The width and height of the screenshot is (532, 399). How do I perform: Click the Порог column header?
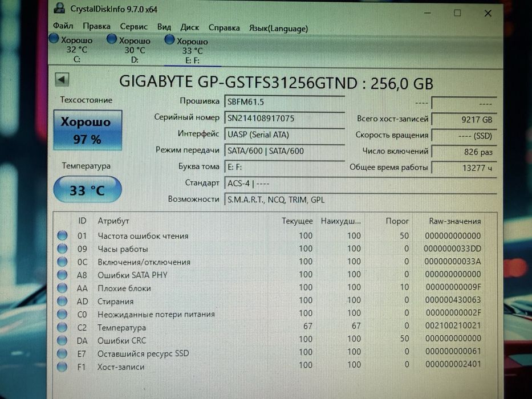397,221
